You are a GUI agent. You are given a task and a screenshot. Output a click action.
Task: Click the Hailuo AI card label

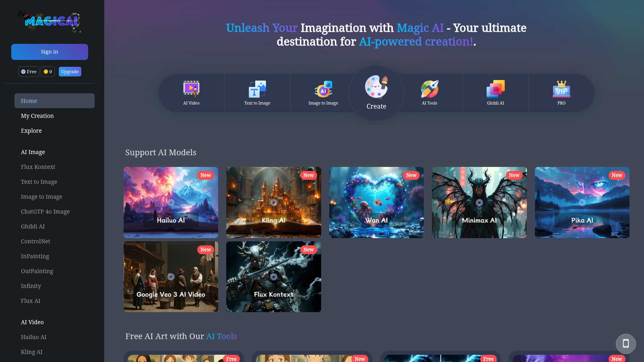(x=171, y=220)
